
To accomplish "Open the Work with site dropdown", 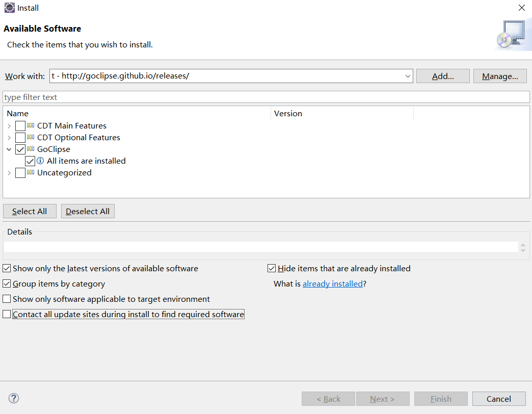I will pos(408,76).
